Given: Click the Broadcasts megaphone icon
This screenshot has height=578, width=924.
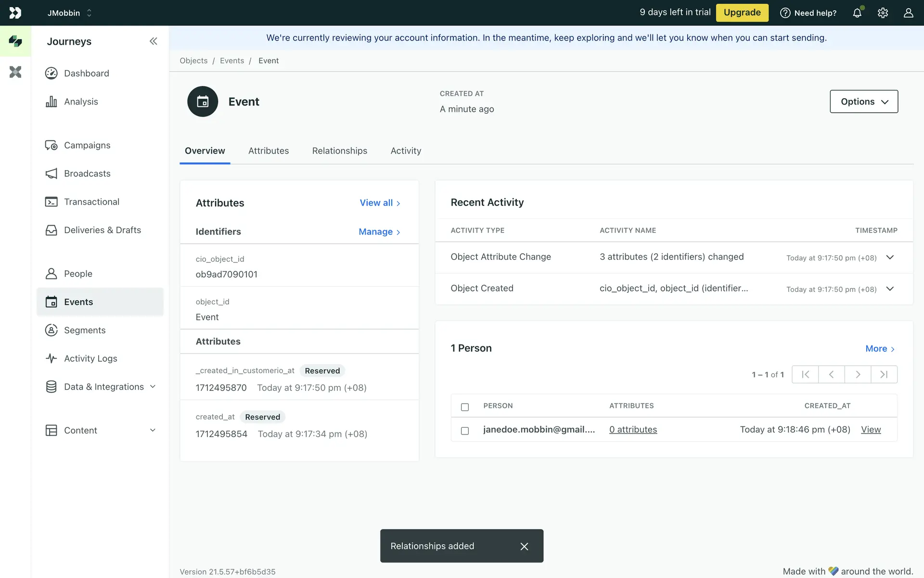Looking at the screenshot, I should (51, 173).
